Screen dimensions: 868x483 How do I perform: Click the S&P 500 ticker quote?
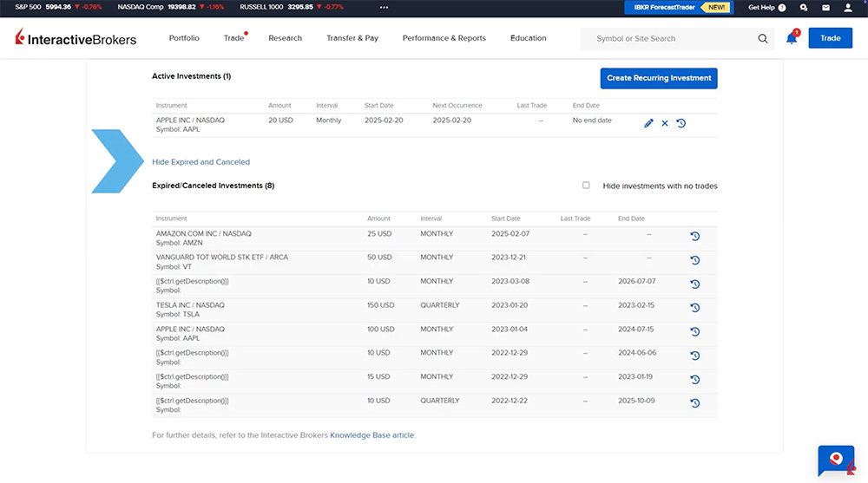[x=58, y=7]
